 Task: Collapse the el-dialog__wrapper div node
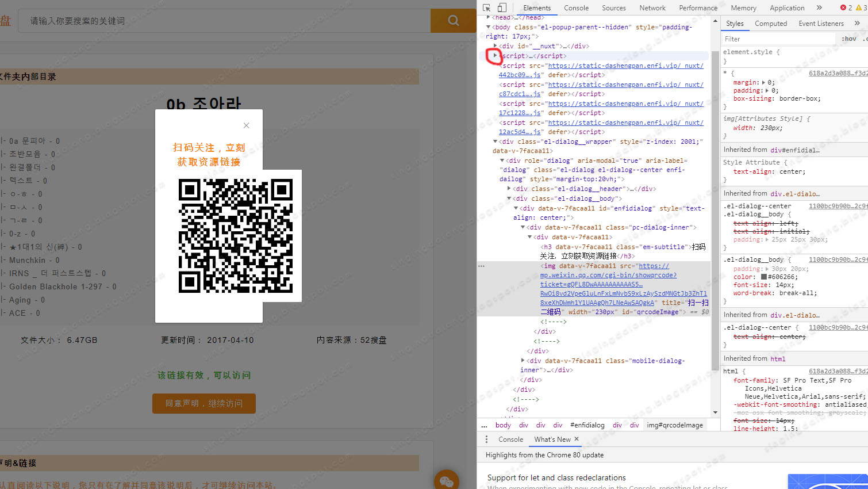pyautogui.click(x=496, y=142)
